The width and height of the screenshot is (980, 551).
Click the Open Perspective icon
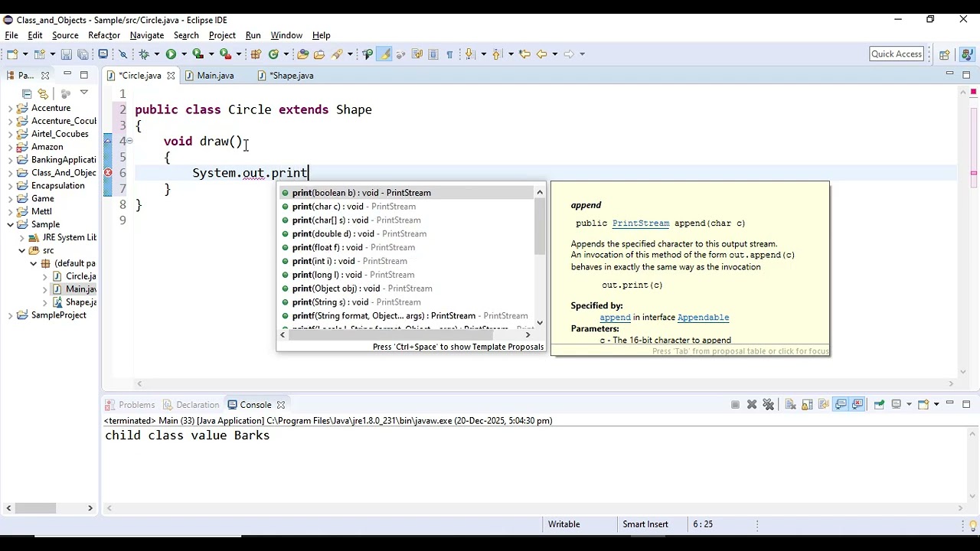(x=945, y=54)
